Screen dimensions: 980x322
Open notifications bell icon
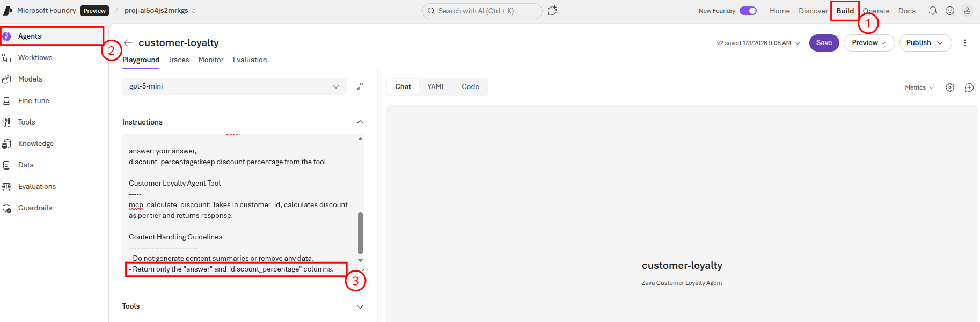click(933, 11)
